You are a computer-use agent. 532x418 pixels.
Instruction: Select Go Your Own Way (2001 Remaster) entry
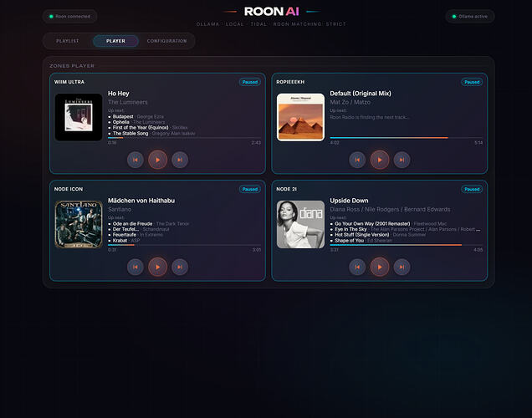[372, 224]
